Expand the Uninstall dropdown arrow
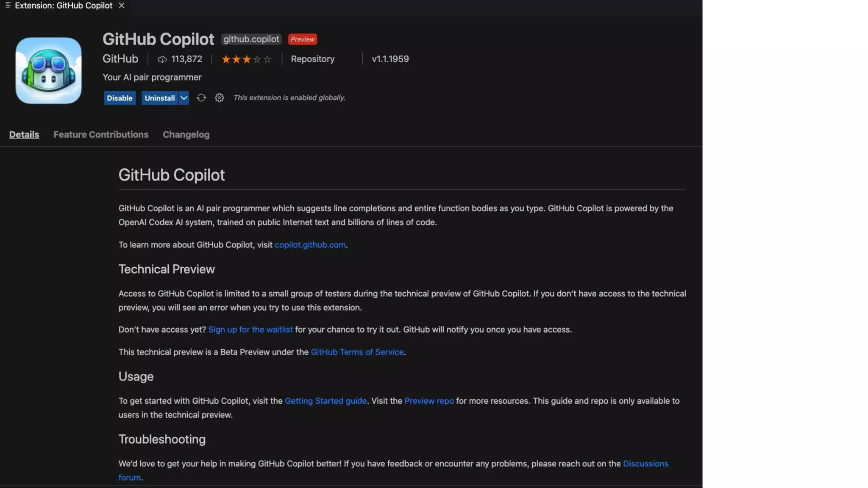The height and width of the screenshot is (488, 868). (184, 98)
